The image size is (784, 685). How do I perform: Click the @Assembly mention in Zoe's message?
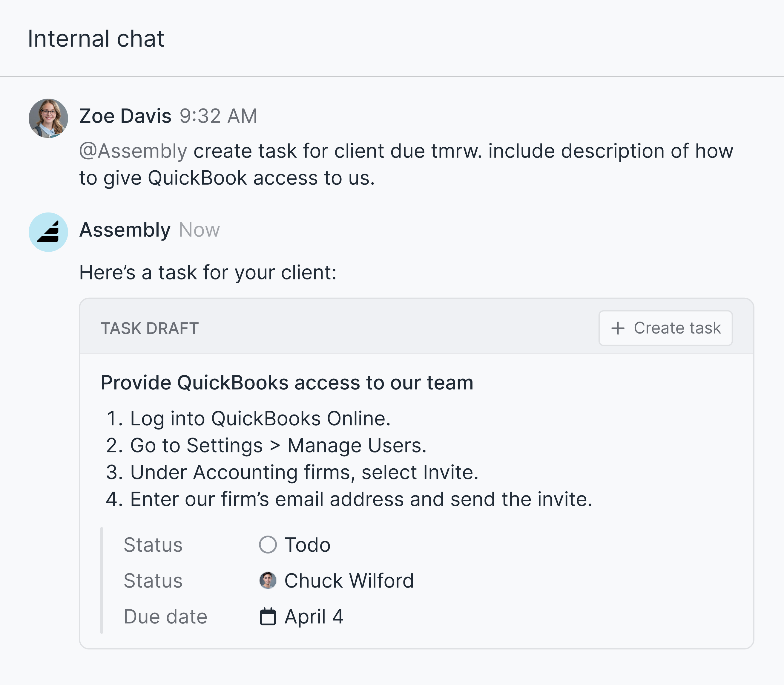click(133, 151)
